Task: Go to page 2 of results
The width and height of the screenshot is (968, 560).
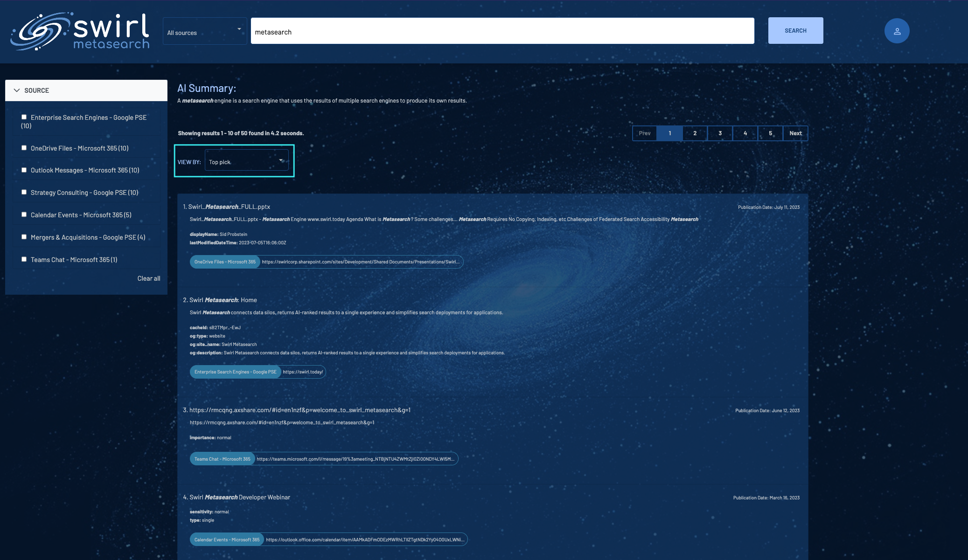Action: click(x=695, y=133)
